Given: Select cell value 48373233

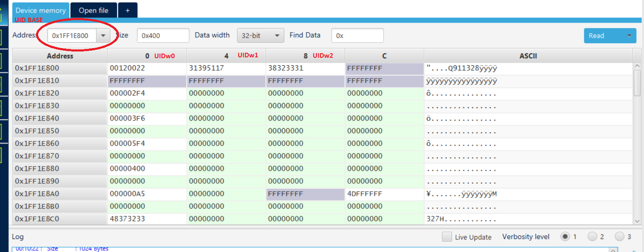Looking at the screenshot, I should pos(147,219).
